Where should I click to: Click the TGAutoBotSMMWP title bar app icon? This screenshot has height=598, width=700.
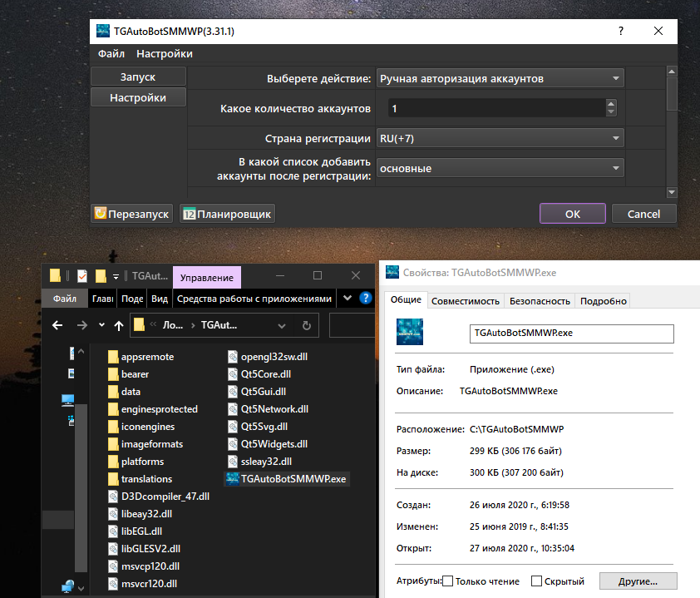pyautogui.click(x=103, y=31)
